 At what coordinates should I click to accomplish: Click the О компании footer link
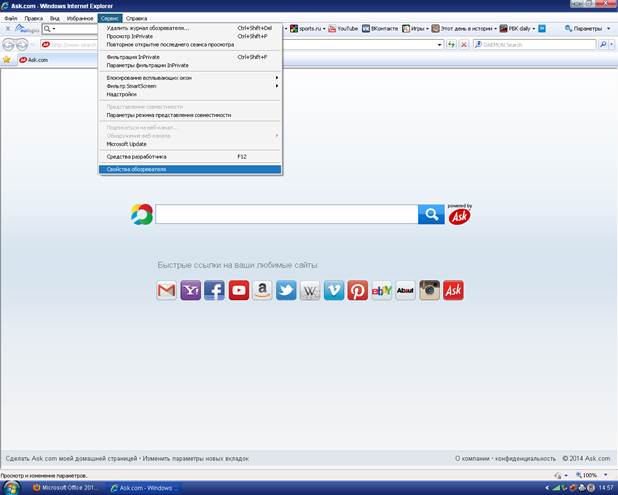[472, 459]
